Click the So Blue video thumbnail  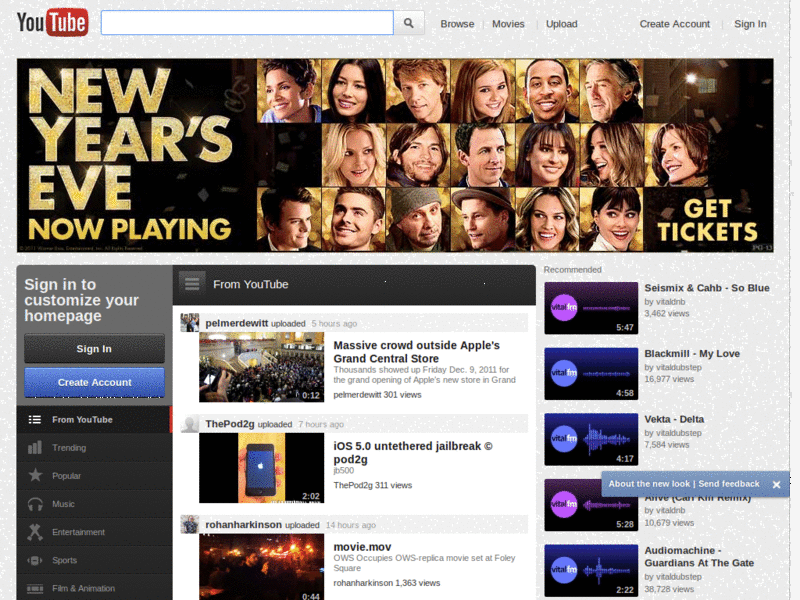coord(591,308)
